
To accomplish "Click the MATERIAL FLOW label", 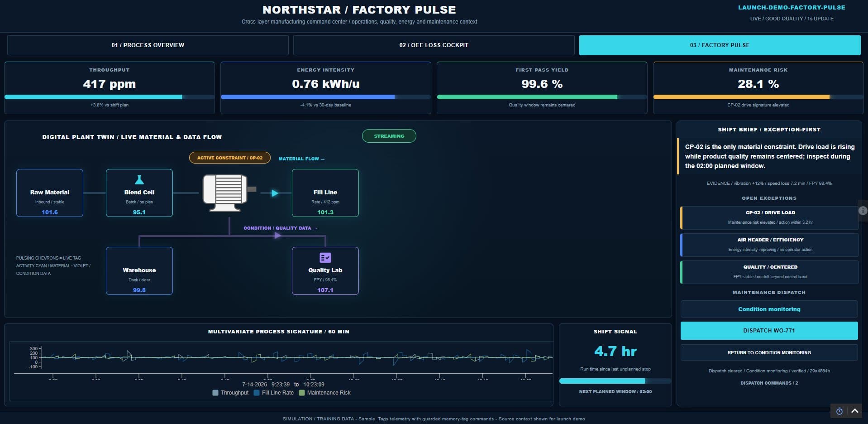I will (301, 159).
